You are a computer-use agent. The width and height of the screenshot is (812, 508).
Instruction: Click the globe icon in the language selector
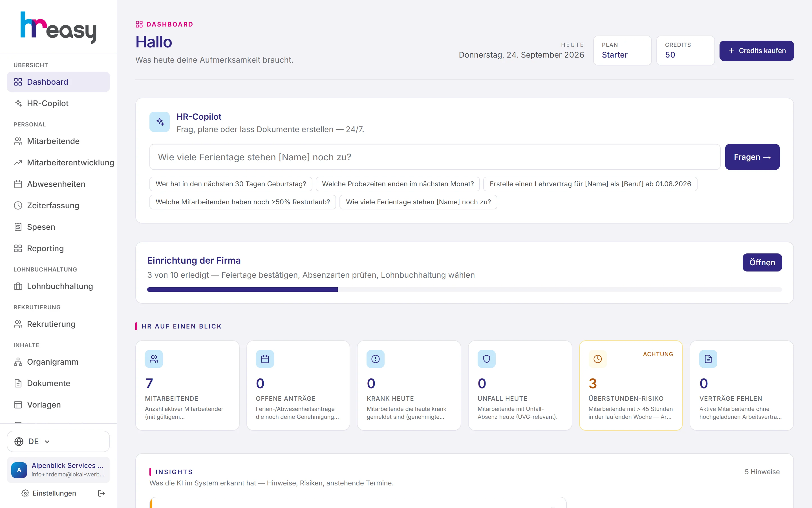point(19,441)
